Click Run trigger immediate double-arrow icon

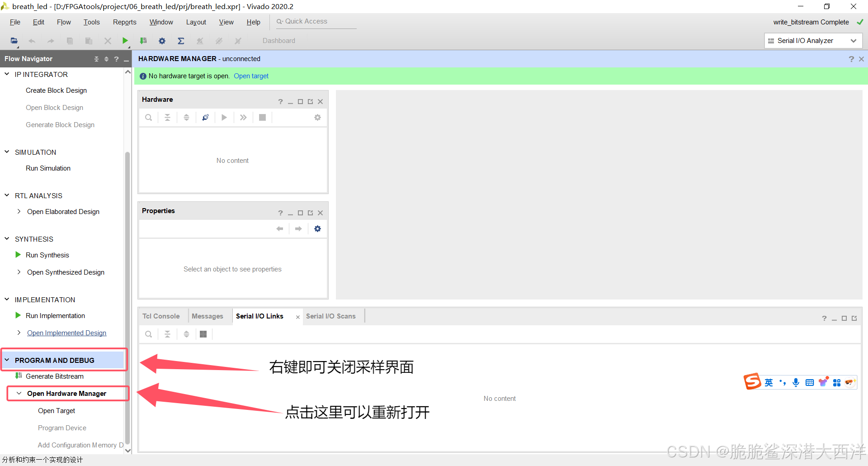coord(243,118)
